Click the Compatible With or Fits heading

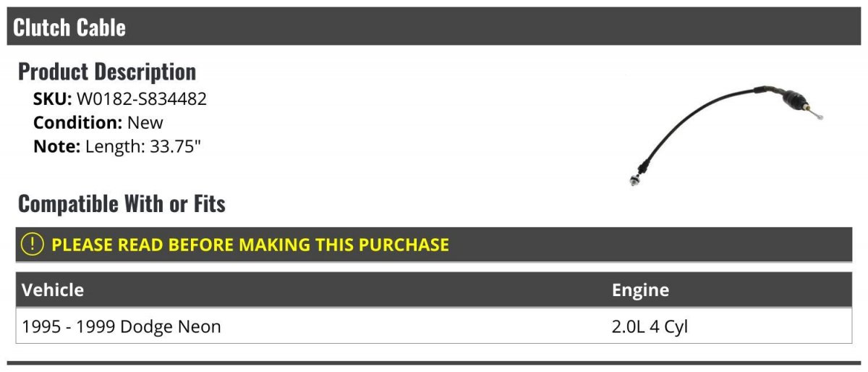(x=122, y=204)
